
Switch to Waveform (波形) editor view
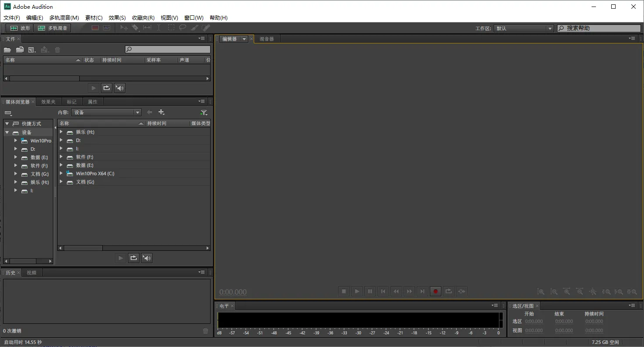20,28
